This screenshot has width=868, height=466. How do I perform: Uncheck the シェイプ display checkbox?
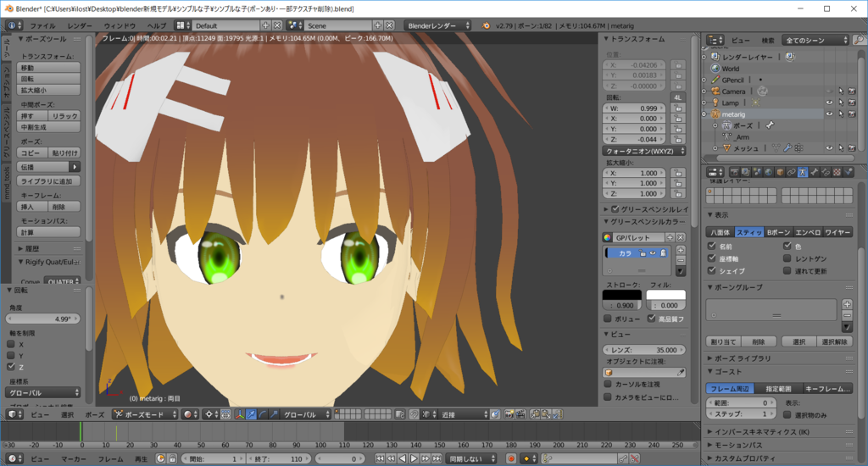(x=712, y=270)
